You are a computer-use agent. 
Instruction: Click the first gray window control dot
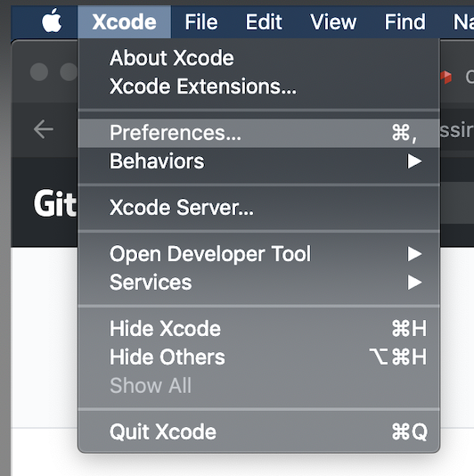[39, 72]
